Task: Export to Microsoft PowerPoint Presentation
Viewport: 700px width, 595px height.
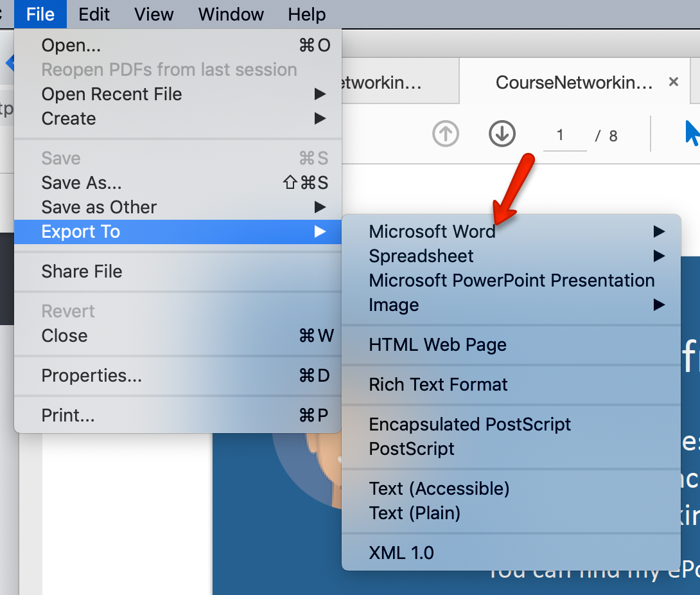Action: pyautogui.click(x=511, y=281)
